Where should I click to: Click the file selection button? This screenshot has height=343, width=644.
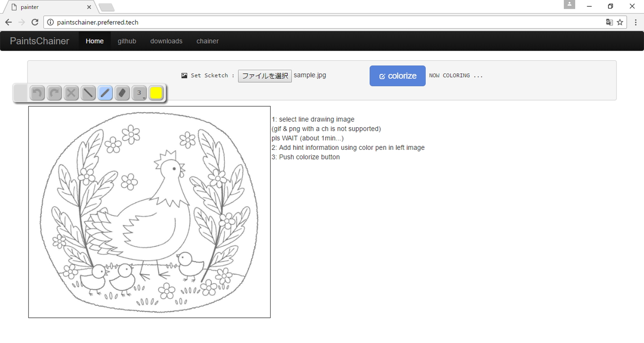pyautogui.click(x=265, y=75)
